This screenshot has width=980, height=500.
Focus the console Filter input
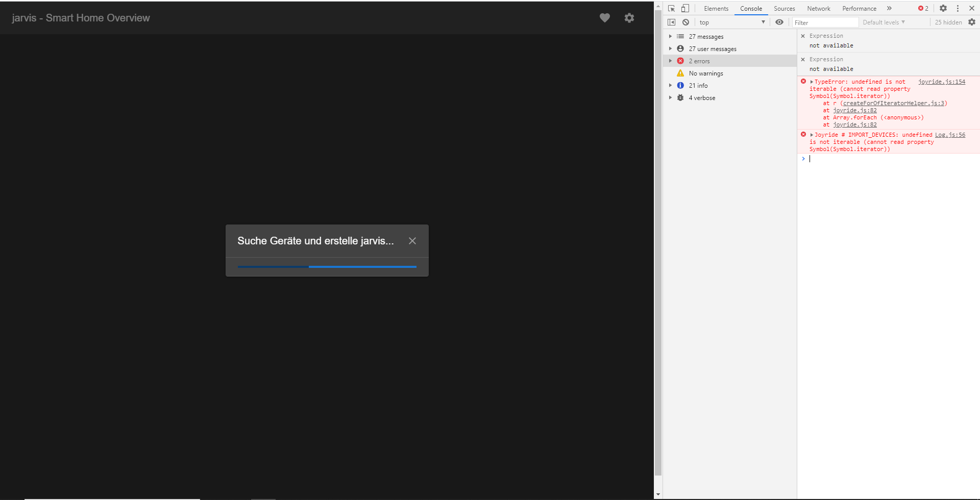(825, 22)
